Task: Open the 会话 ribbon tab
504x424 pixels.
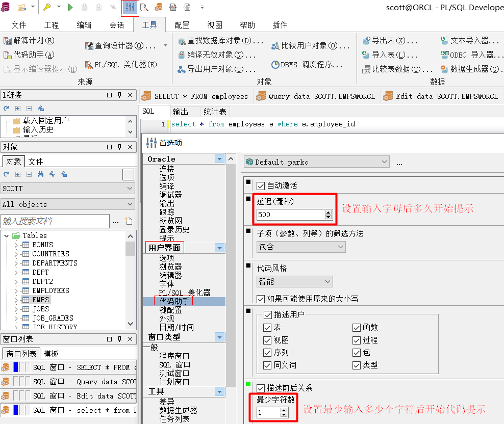Action: 117,25
